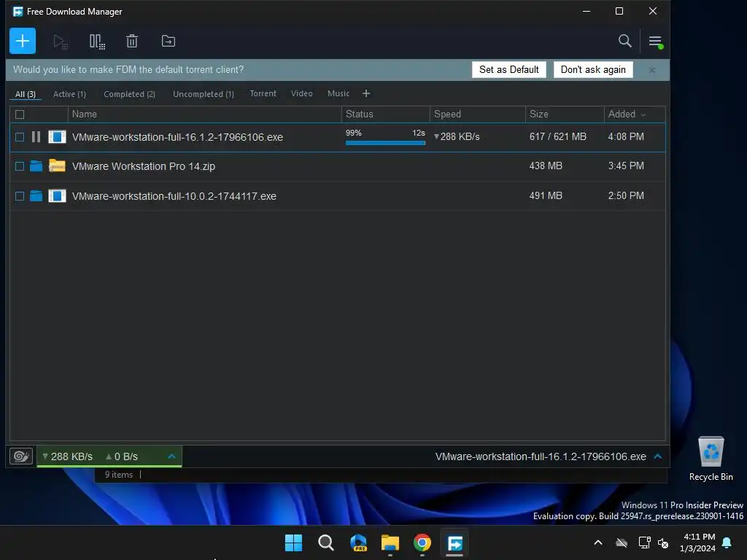Dismiss the default torrent client banner

point(652,70)
